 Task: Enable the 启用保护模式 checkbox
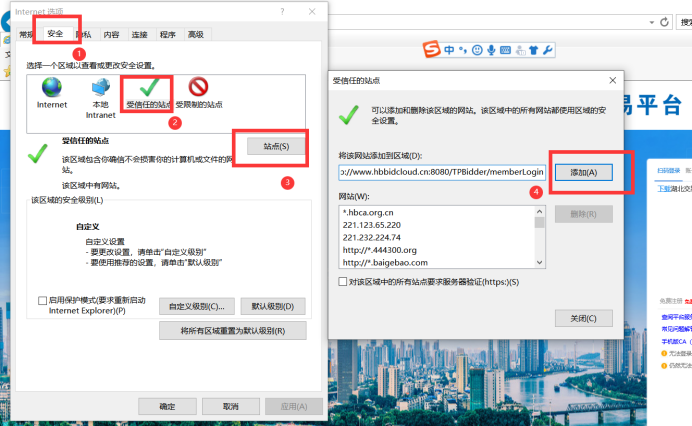click(42, 300)
